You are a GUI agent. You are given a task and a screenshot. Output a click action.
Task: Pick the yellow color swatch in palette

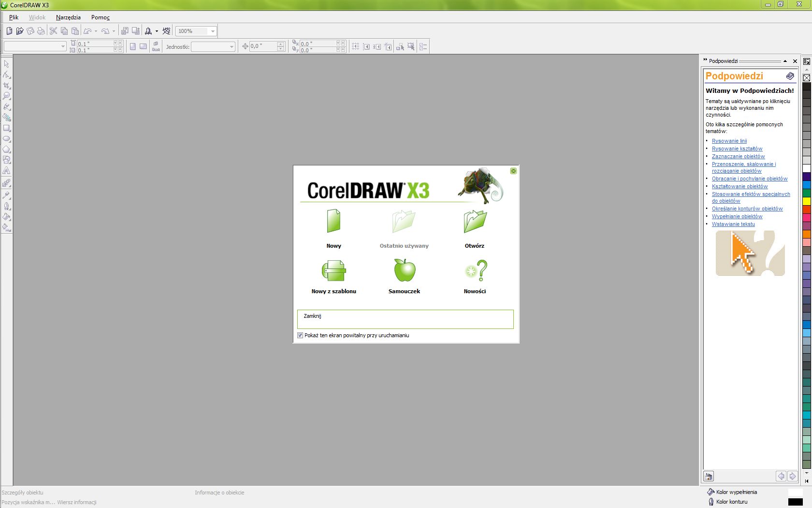coord(807,201)
